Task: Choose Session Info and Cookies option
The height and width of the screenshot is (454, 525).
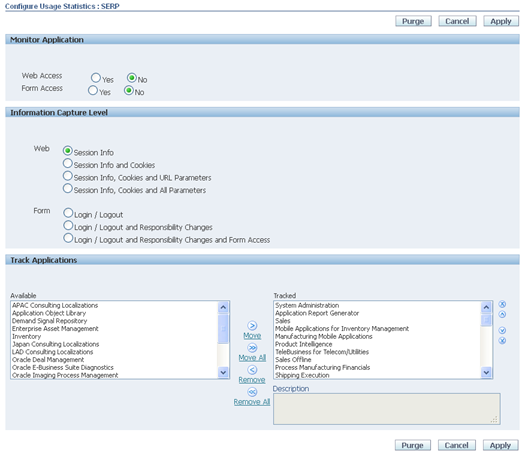Action: click(x=68, y=163)
